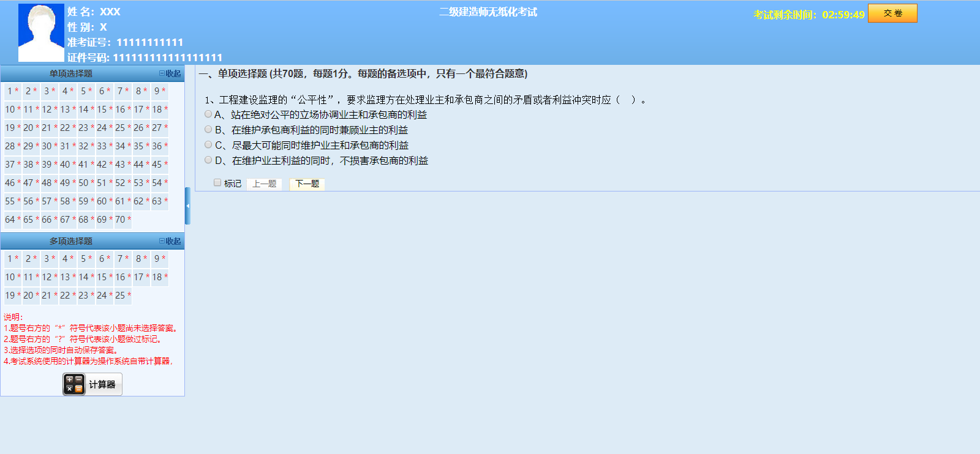Jump to single-choice question 70
Viewport: 980px width, 454px height.
point(120,220)
